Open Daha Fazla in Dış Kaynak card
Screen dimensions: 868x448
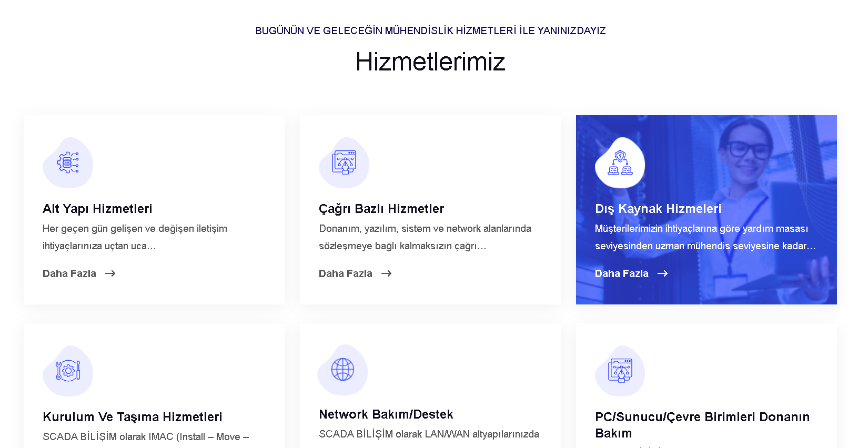(622, 273)
